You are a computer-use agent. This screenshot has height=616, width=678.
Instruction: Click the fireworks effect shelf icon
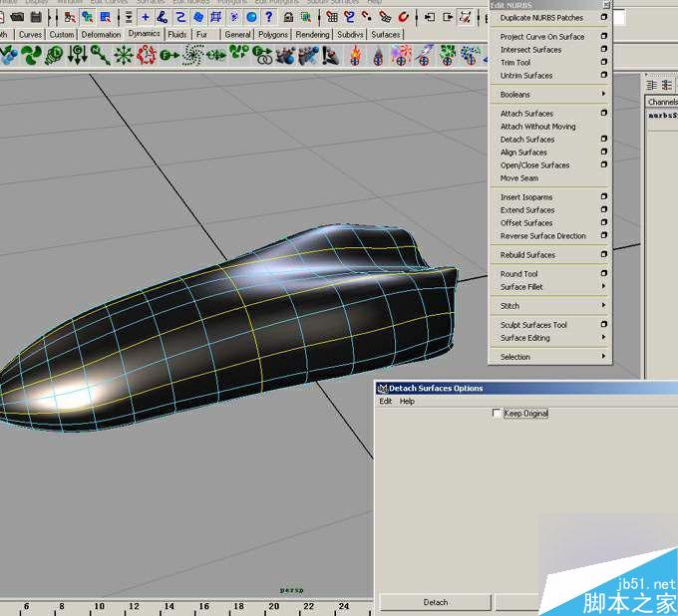(x=401, y=56)
